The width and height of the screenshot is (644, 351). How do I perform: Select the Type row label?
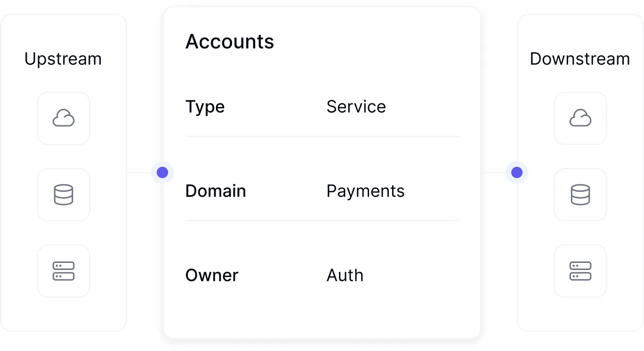coord(205,107)
